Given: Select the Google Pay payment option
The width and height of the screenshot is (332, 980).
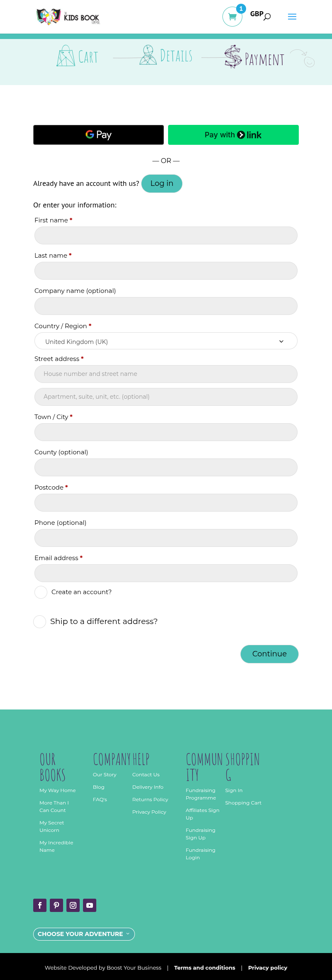Looking at the screenshot, I should click(98, 135).
